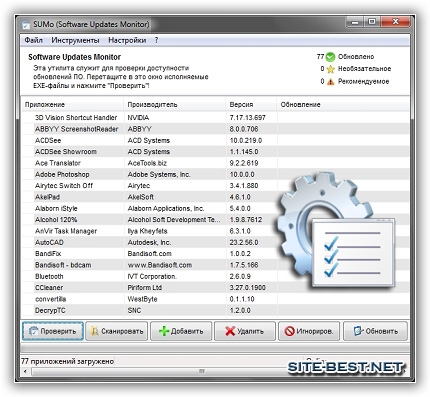The width and height of the screenshot is (430, 397).
Task: Select the AkelPad row
Action: point(216,197)
